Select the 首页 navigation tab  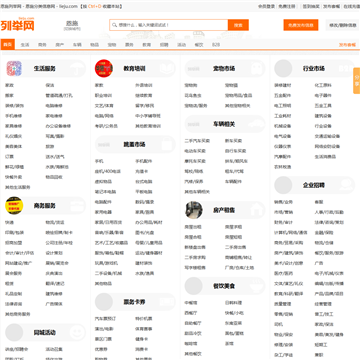pyautogui.click(x=8, y=44)
